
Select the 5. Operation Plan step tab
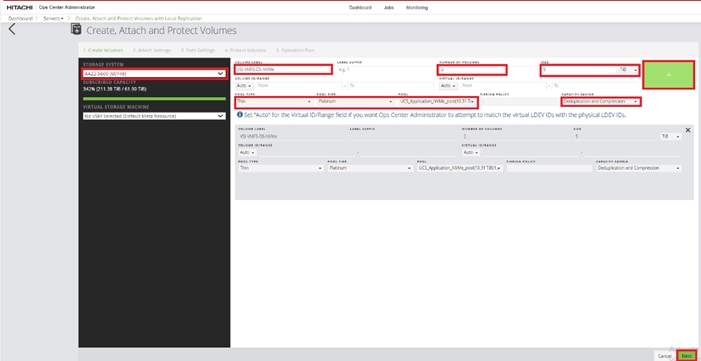coord(295,50)
